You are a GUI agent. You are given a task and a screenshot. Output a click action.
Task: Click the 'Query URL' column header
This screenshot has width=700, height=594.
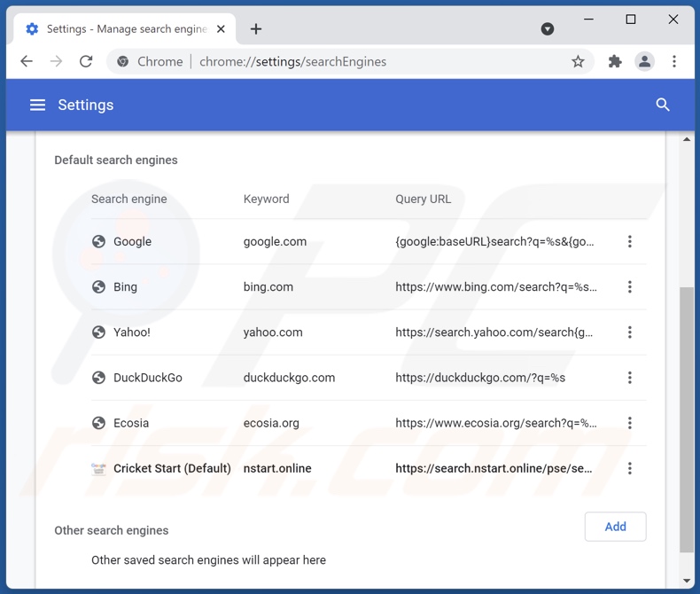click(x=424, y=199)
